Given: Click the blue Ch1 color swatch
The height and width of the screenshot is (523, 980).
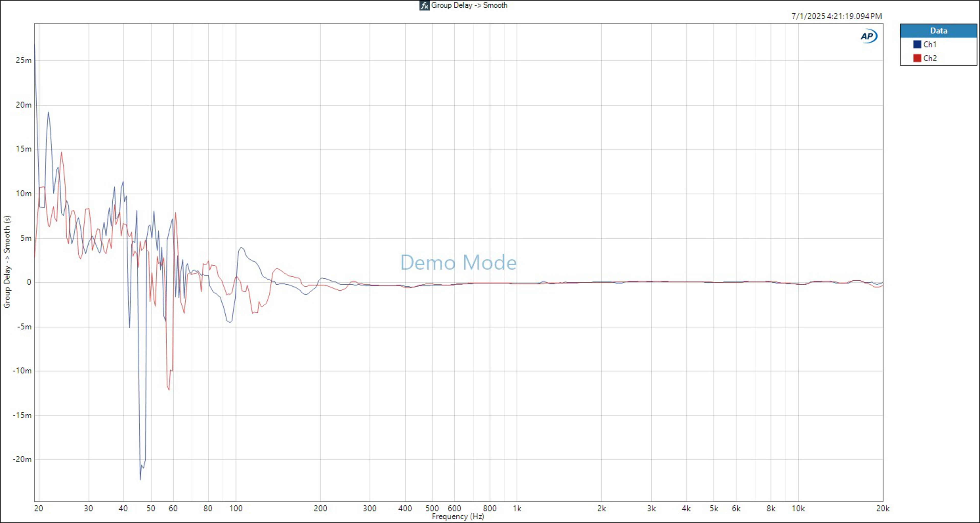Looking at the screenshot, I should tap(917, 44).
